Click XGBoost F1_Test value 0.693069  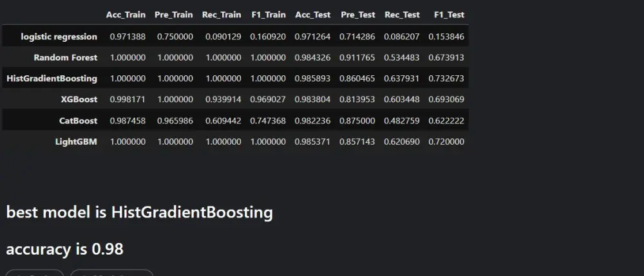(446, 100)
